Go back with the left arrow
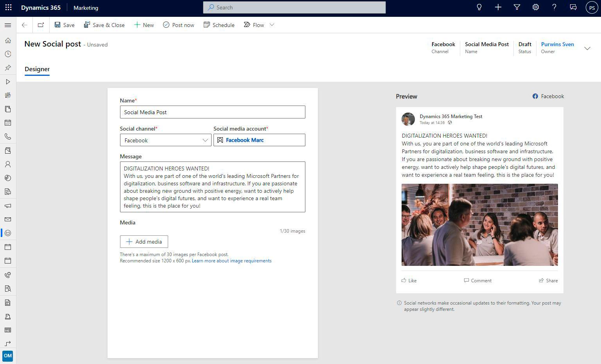Screen dimensions: 601x364 pyautogui.click(x=25, y=25)
